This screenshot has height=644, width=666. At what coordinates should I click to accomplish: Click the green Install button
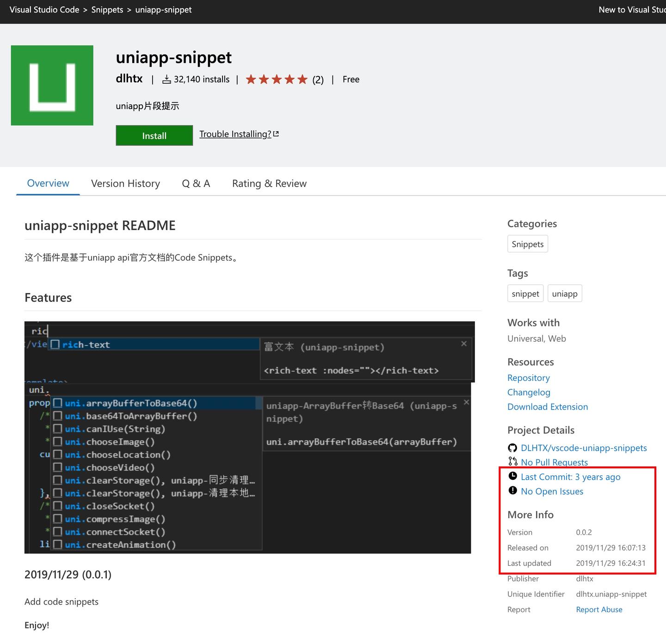pos(154,135)
